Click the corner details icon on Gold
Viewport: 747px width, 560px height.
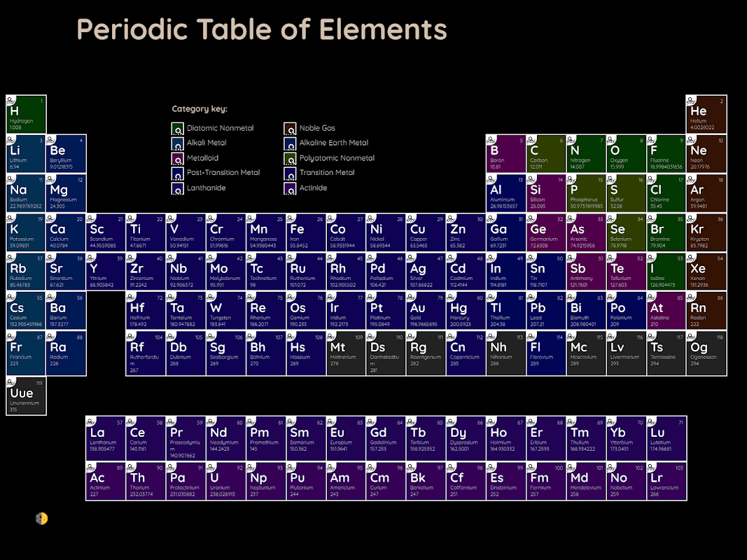411,297
